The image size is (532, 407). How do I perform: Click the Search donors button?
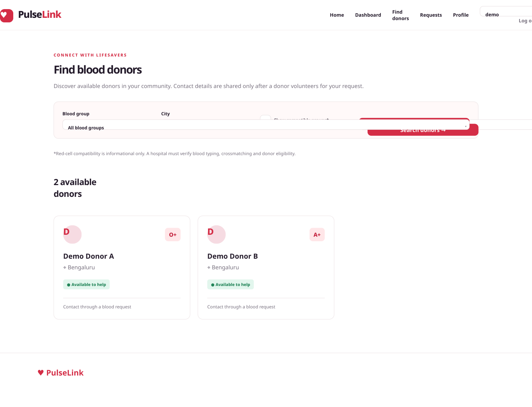pyautogui.click(x=423, y=130)
